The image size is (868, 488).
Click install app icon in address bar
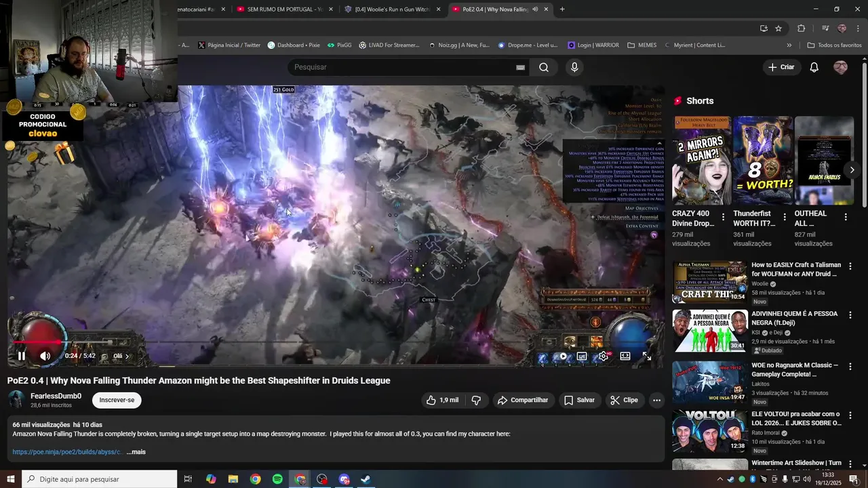(x=764, y=28)
